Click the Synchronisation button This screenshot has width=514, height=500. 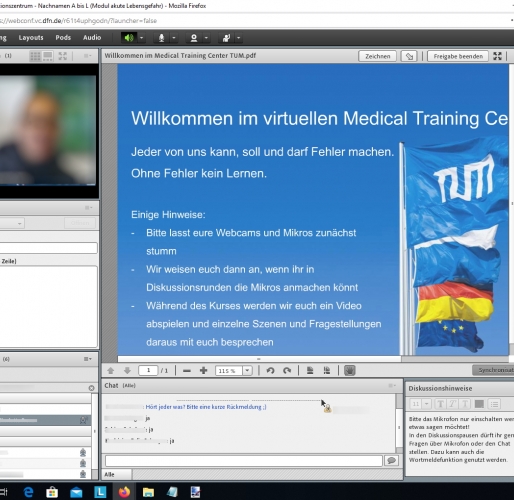[493, 370]
